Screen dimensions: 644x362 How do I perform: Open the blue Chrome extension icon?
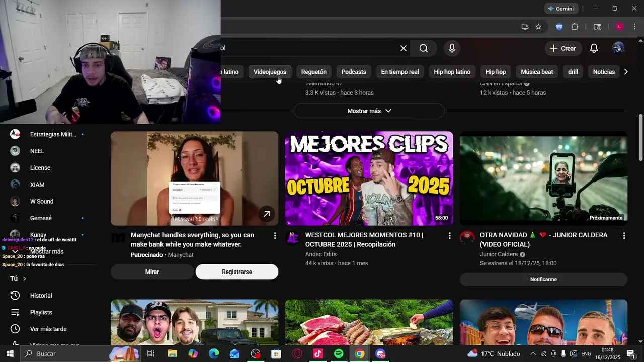pyautogui.click(x=559, y=27)
